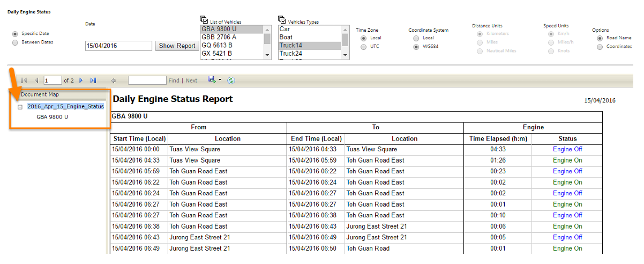Click select-all icon above List of Vehicles
Screen dimensions: 644x264
tap(204, 20)
